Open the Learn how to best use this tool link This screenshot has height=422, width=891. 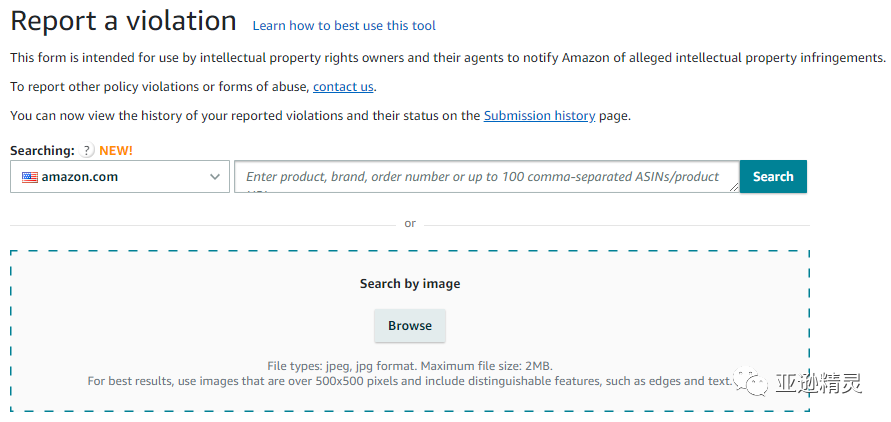tap(344, 26)
